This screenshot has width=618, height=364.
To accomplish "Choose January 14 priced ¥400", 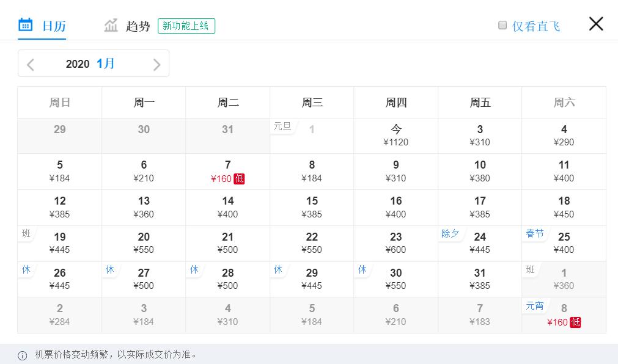I will pyautogui.click(x=228, y=207).
